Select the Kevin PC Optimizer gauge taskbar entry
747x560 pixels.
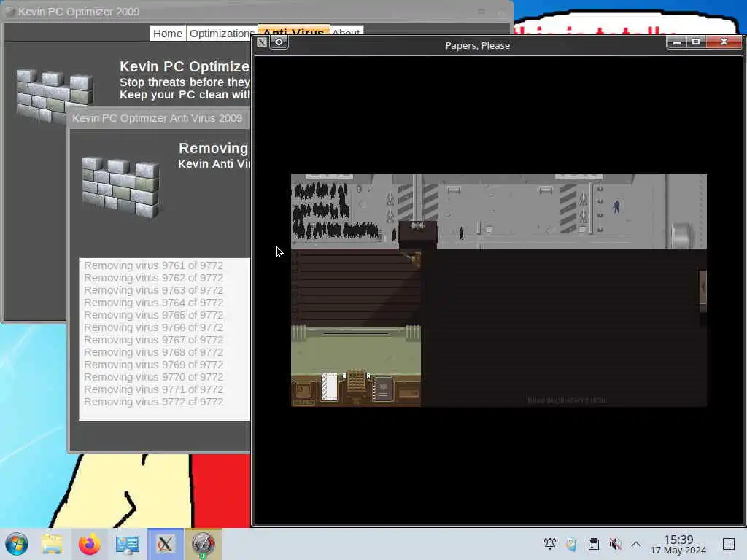203,544
